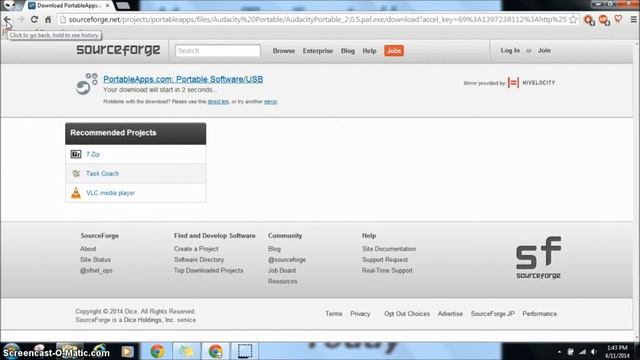Reload the page with the refresh icon
The image size is (640, 360).
tap(34, 20)
